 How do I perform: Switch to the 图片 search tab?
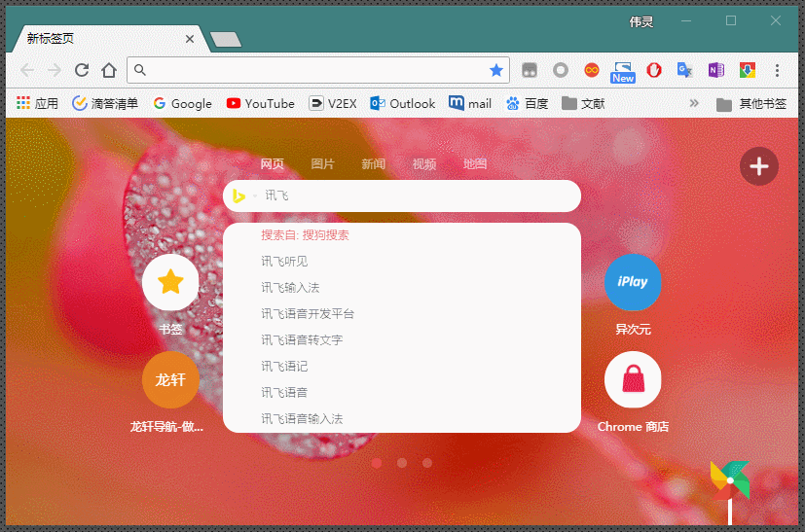tap(322, 164)
